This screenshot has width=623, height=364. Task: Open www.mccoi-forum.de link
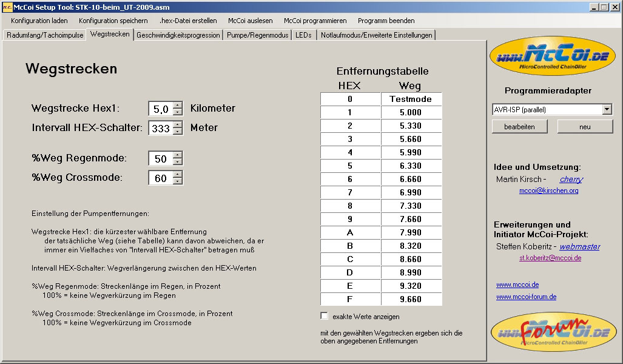click(526, 297)
